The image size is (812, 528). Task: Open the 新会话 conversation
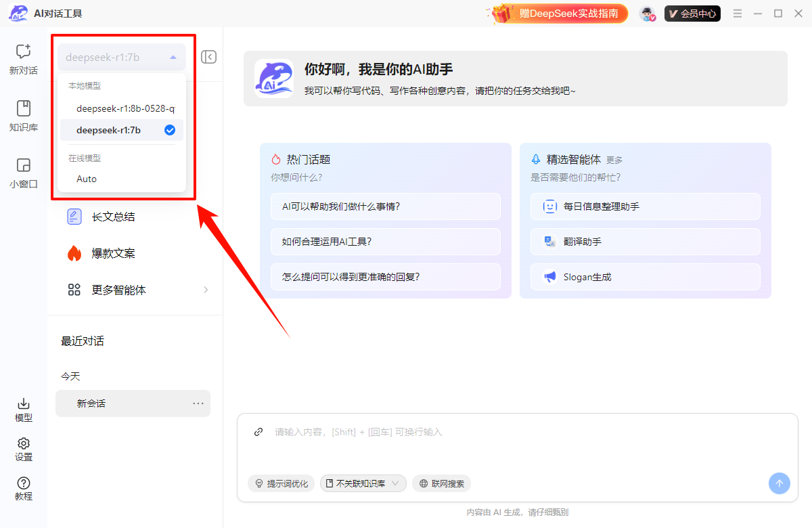click(133, 403)
